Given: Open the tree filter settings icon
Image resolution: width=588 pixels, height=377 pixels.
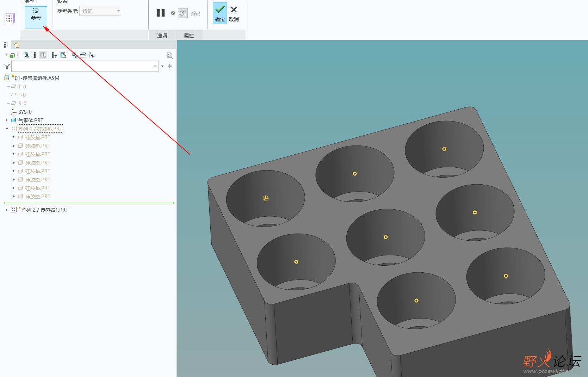Looking at the screenshot, I should [54, 55].
